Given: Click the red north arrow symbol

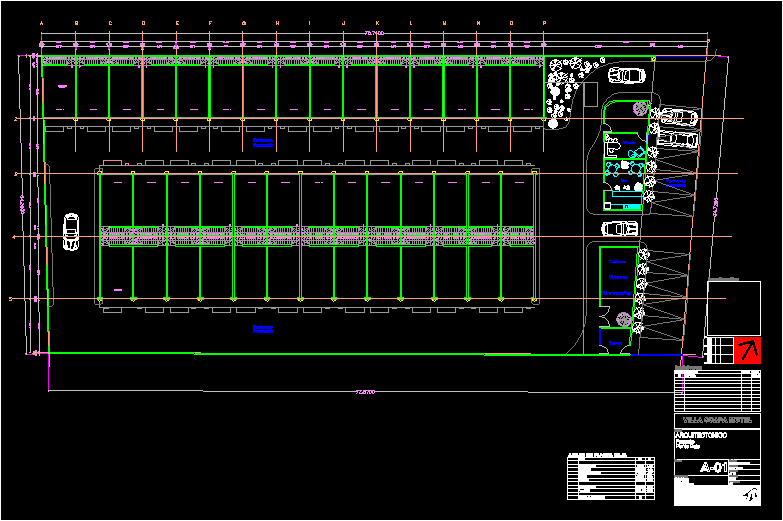Looking at the screenshot, I should point(748,350).
